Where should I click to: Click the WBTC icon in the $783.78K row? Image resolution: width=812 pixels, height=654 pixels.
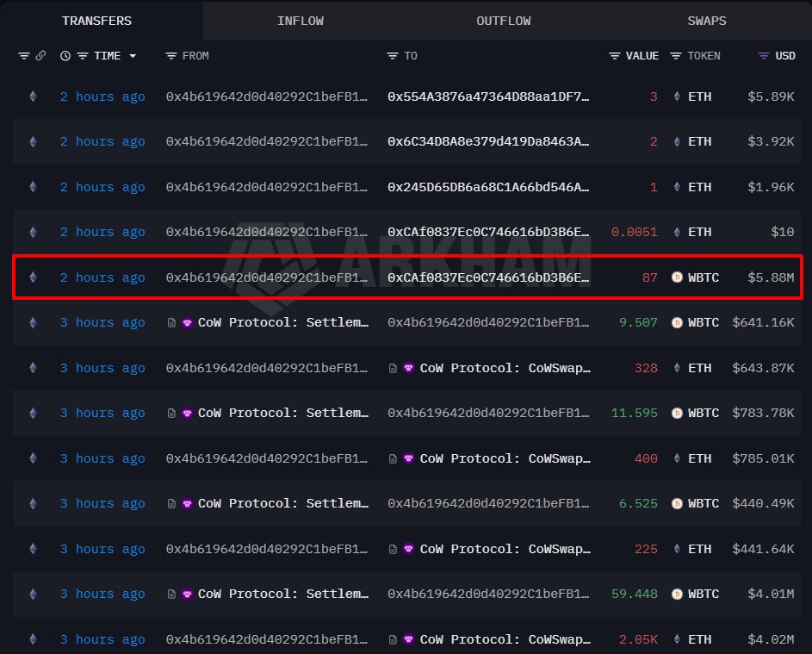click(x=677, y=413)
